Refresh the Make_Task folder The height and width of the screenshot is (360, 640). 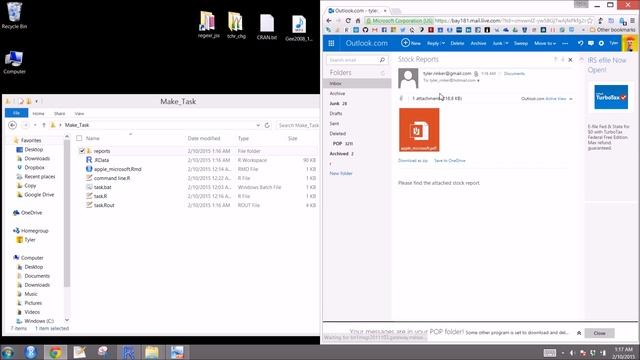tap(267, 125)
